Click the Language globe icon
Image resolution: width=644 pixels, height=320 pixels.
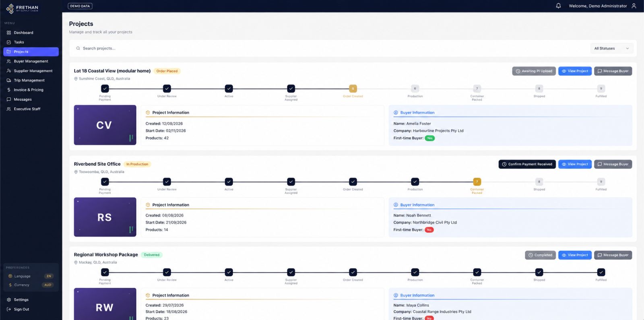[x=10, y=276]
